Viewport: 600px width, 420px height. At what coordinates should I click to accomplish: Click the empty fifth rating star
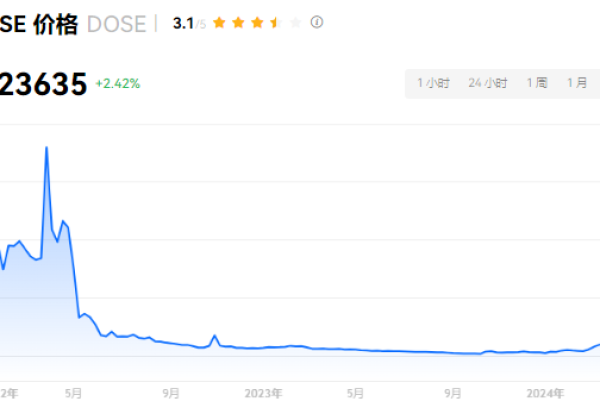click(295, 23)
